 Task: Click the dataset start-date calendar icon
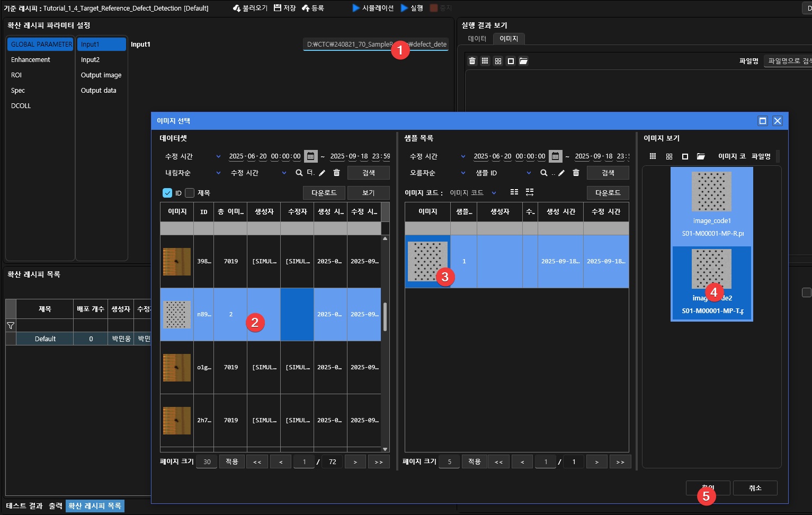311,156
